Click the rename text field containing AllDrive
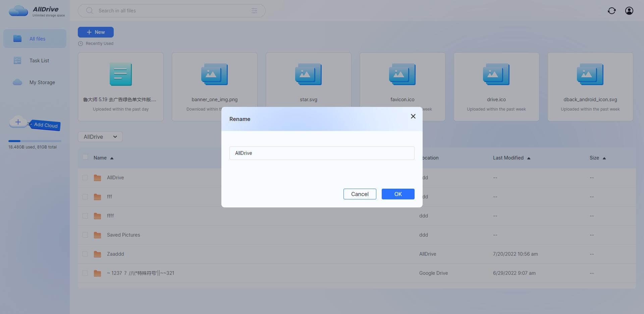 click(322, 153)
